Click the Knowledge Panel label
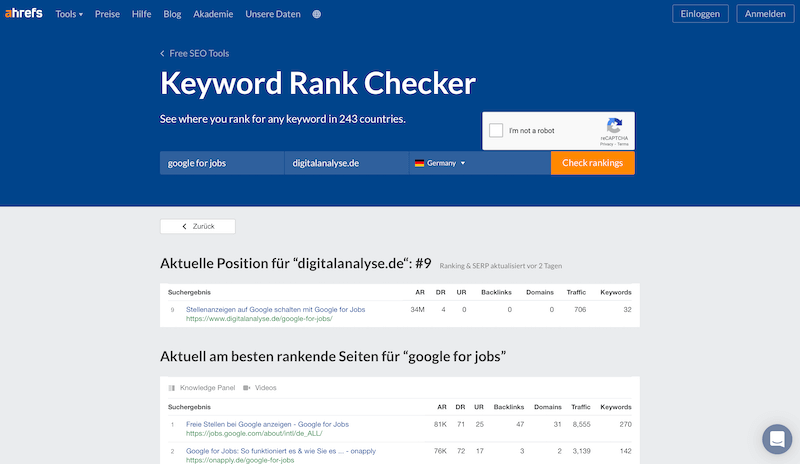 click(x=207, y=388)
